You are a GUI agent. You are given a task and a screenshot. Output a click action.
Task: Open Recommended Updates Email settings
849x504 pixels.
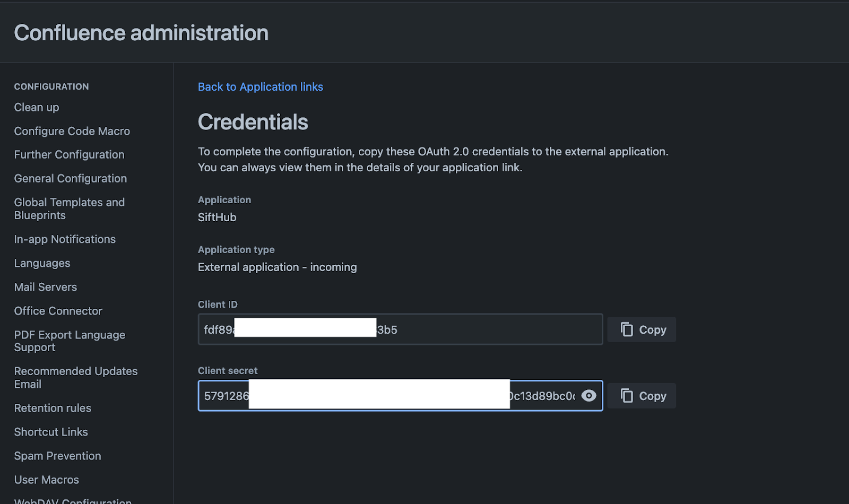coord(75,378)
